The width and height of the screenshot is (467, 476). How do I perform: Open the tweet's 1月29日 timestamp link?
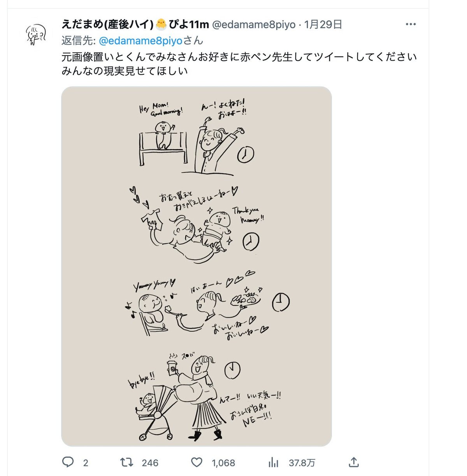coord(323,25)
